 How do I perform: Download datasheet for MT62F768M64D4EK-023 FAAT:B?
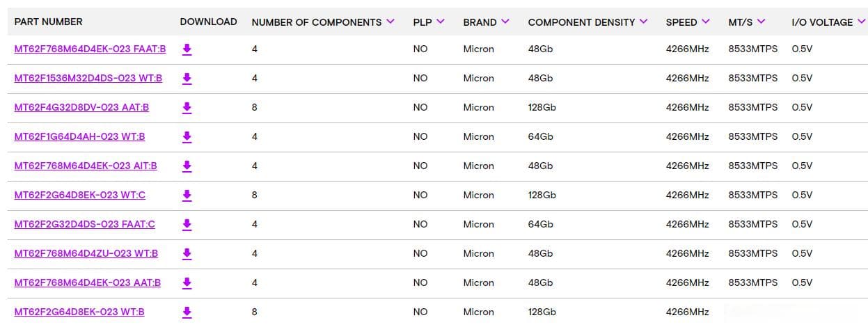click(x=187, y=49)
